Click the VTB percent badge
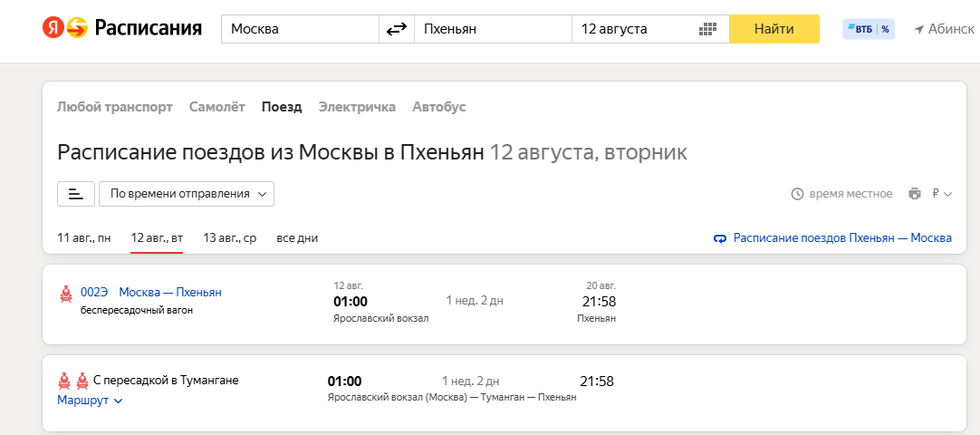Image resolution: width=980 pixels, height=435 pixels. [868, 29]
